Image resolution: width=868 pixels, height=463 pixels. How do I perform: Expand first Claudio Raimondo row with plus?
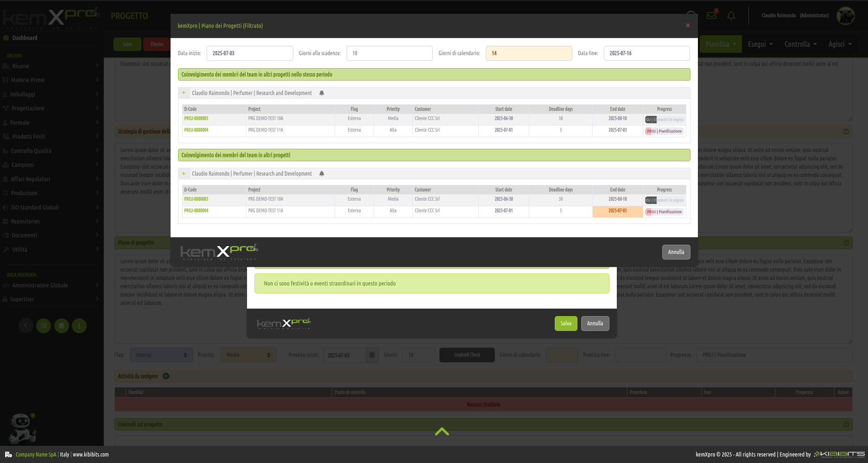[184, 93]
